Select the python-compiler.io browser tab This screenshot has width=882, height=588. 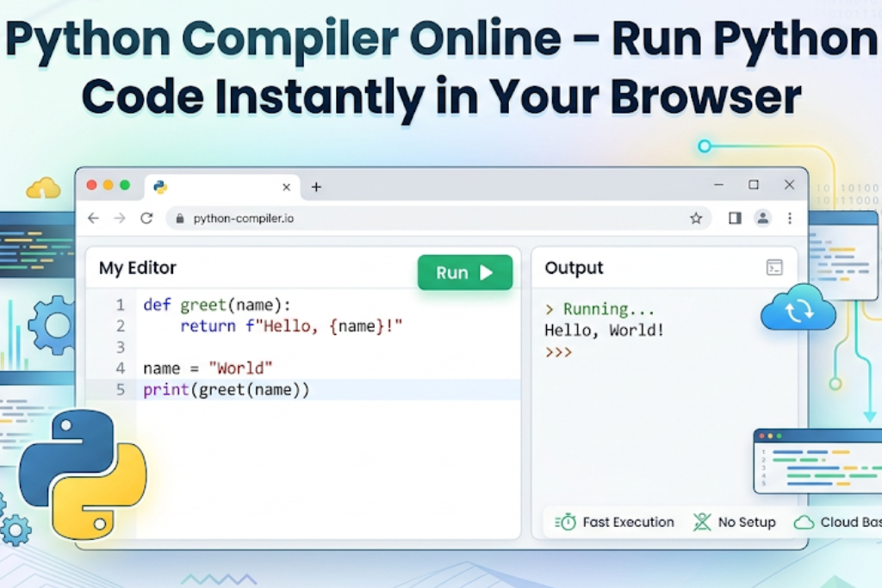(x=220, y=187)
